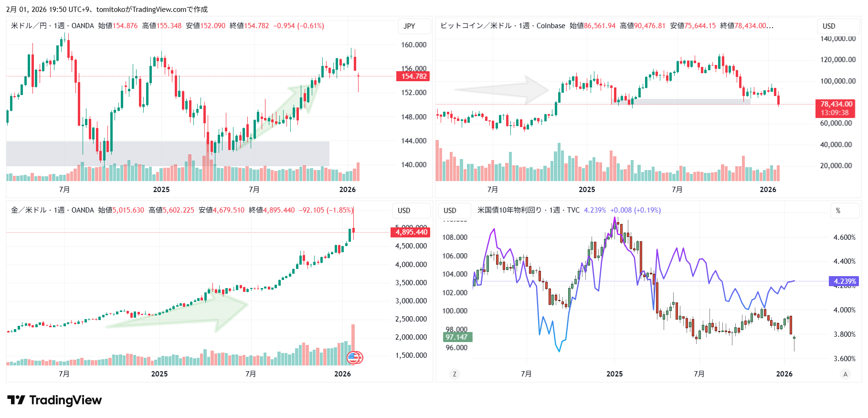The height and width of the screenshot is (418, 868).
Task: Click the green 97.147 price label on the left axis
Action: tap(456, 337)
